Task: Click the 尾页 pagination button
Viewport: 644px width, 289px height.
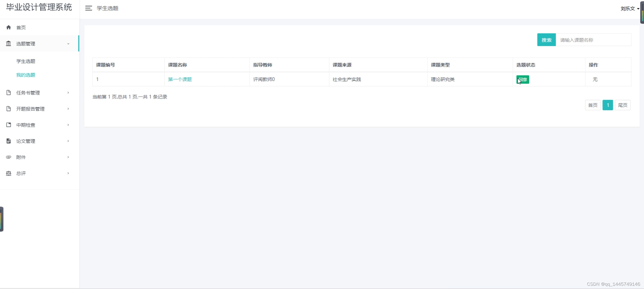Action: (x=623, y=105)
